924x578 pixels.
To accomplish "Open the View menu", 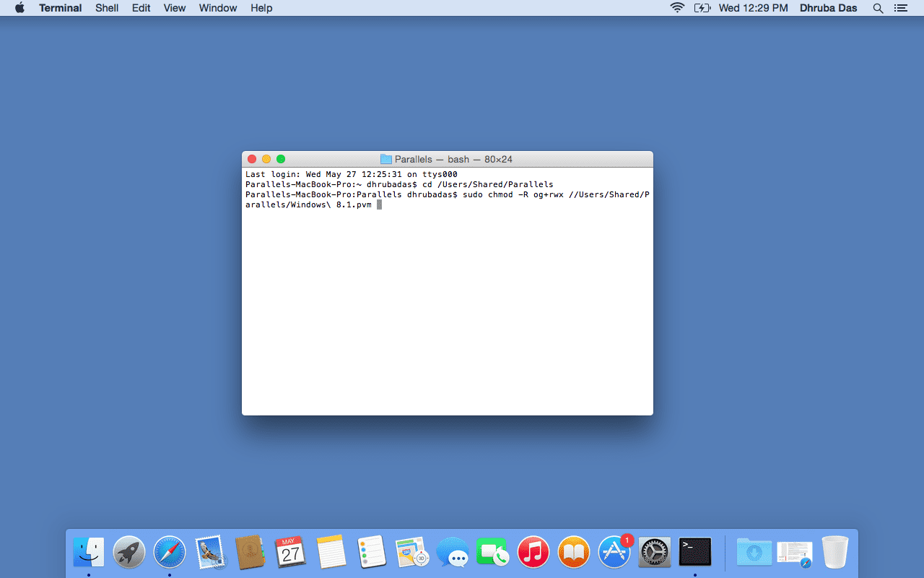I will [175, 8].
